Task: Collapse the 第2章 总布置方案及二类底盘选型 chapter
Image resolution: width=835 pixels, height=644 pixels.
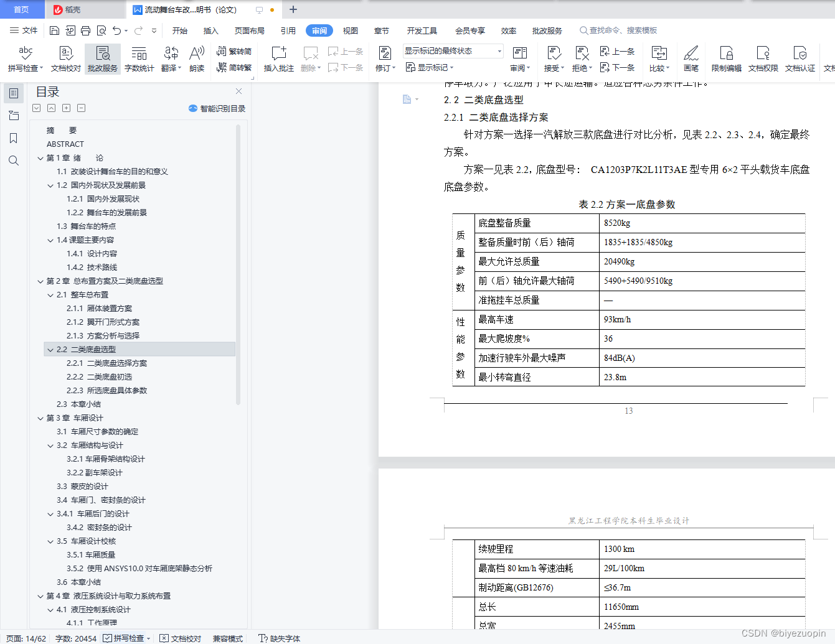Action: tap(40, 281)
